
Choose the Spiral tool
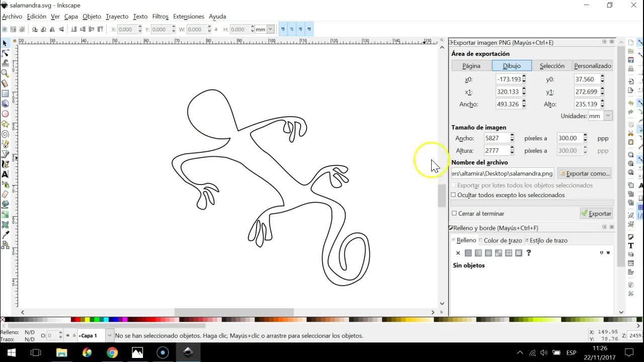point(5,134)
